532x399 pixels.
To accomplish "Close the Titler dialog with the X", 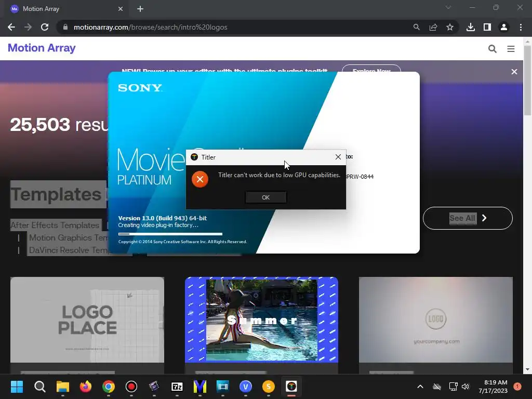I will [x=338, y=157].
